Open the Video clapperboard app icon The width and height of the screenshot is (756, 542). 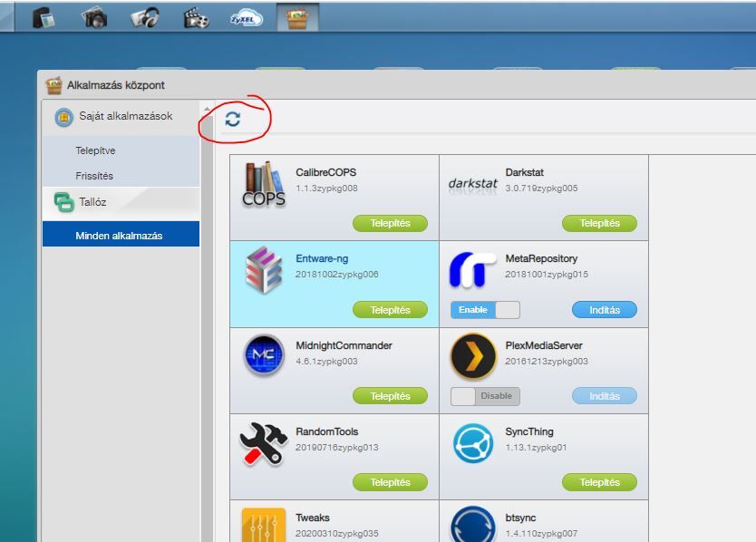pyautogui.click(x=196, y=18)
